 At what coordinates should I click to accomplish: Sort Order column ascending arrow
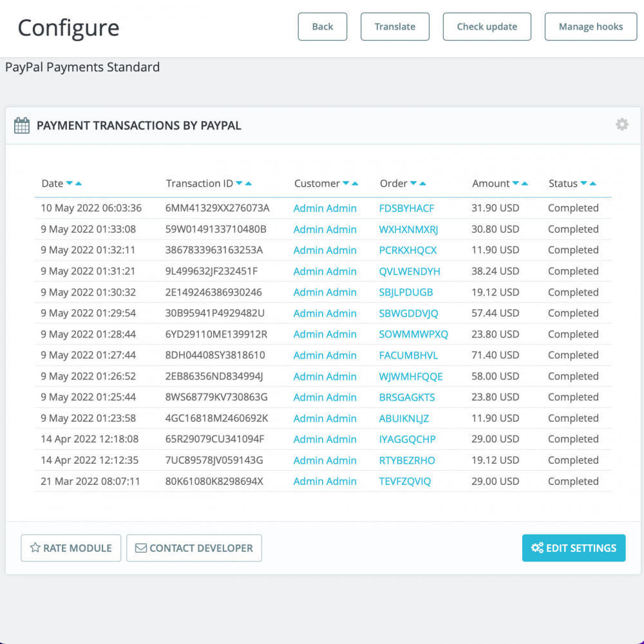[423, 184]
